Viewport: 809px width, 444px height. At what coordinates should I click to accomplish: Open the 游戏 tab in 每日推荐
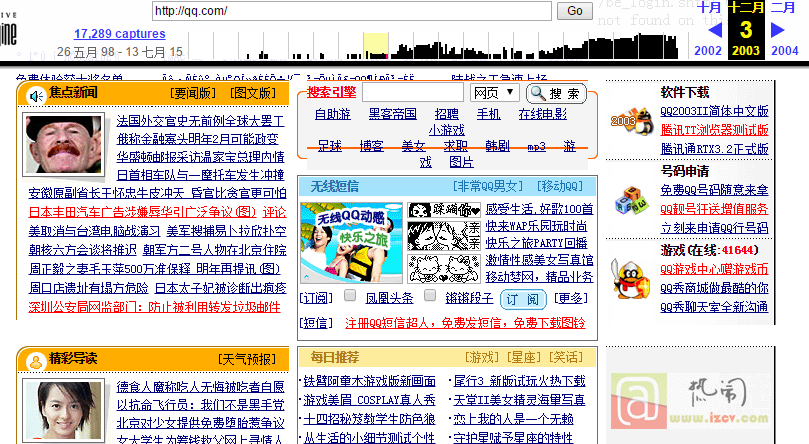[482, 357]
